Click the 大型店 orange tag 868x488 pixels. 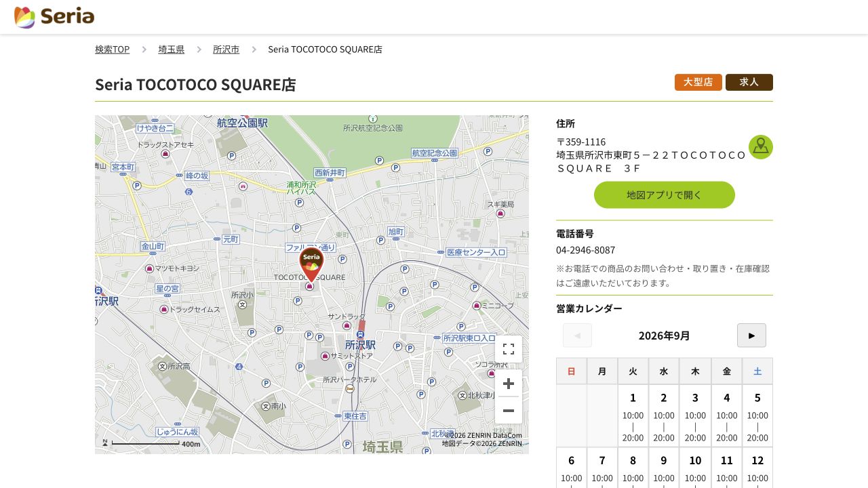698,82
